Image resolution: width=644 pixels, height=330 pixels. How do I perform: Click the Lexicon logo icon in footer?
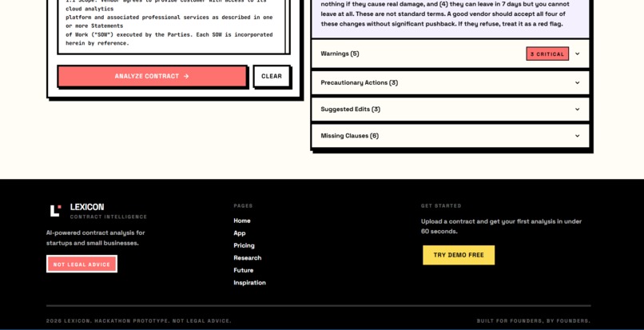pyautogui.click(x=55, y=210)
